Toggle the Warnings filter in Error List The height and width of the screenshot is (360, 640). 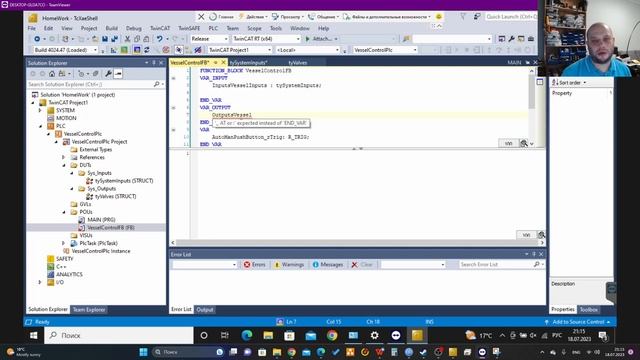tap(289, 265)
